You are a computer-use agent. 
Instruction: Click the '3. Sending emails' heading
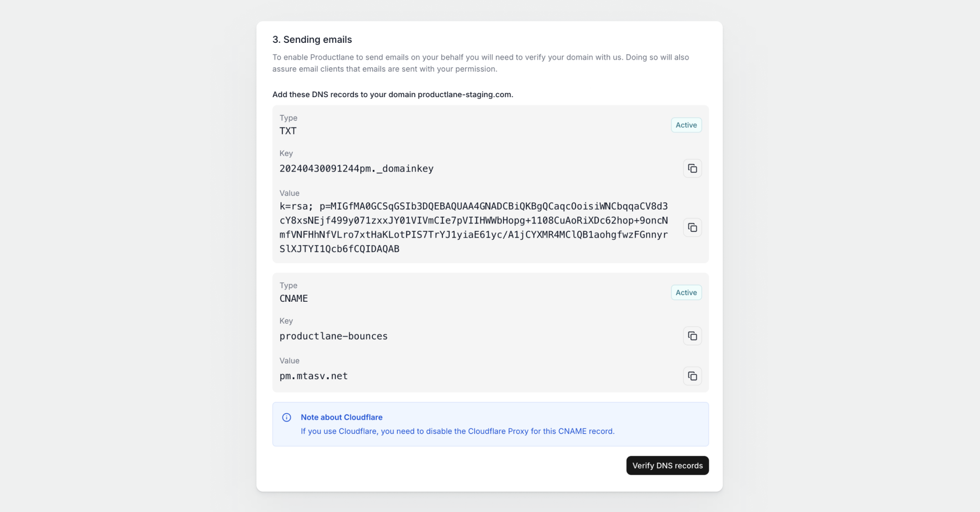(312, 40)
